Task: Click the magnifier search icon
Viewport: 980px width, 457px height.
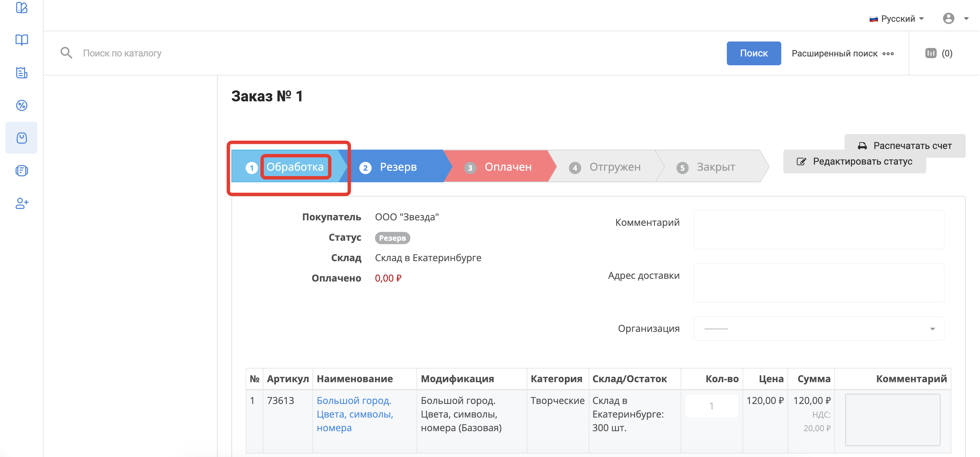Action: coord(66,53)
